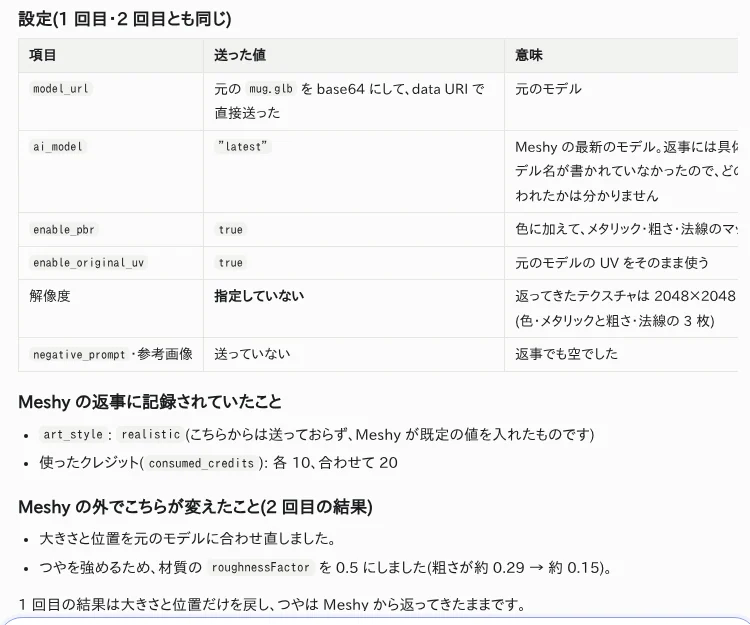Click the text 粗さが約 0.29 → 約 0.15

(514, 568)
